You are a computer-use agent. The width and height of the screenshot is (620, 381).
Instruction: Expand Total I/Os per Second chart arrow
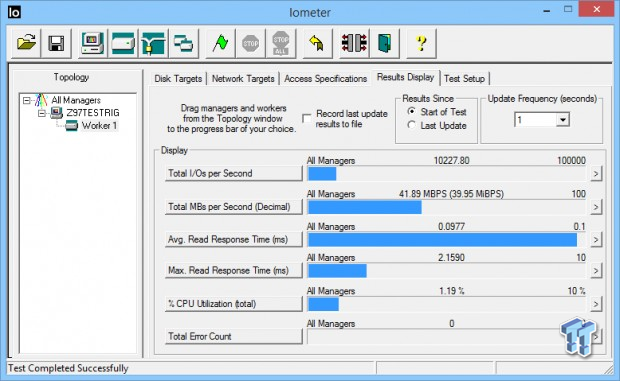point(596,174)
